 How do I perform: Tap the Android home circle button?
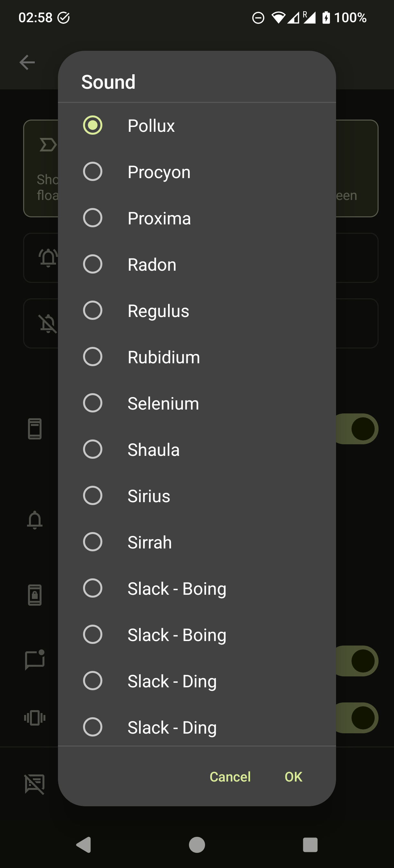[x=197, y=845]
